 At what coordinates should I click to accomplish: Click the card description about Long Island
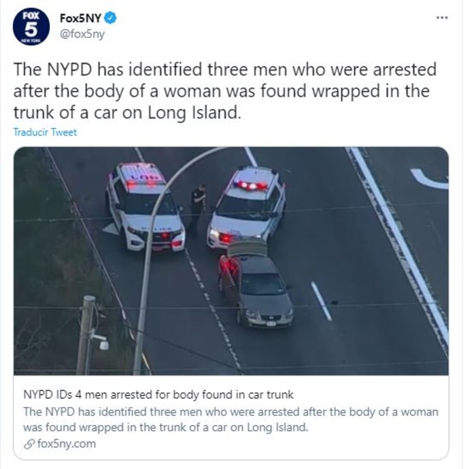231,419
